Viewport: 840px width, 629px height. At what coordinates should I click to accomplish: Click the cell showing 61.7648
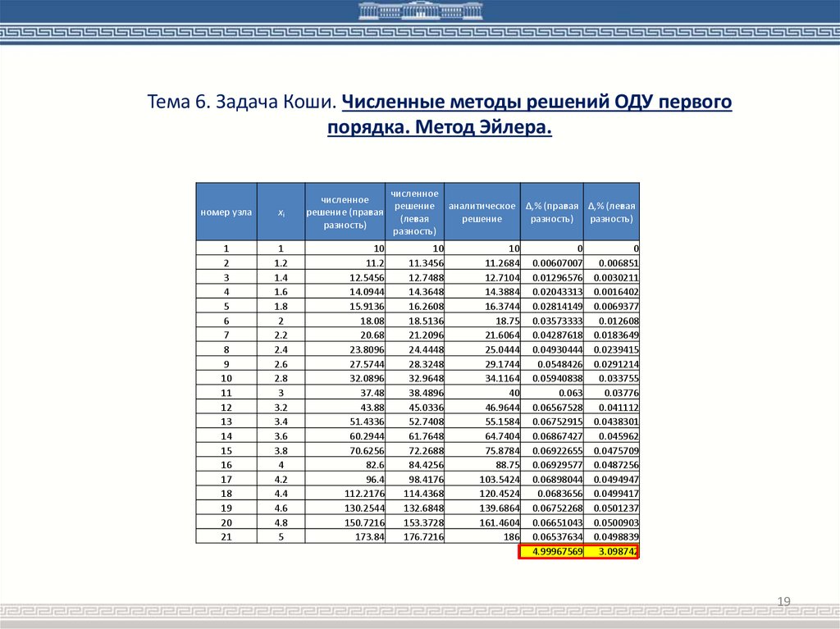click(x=414, y=436)
